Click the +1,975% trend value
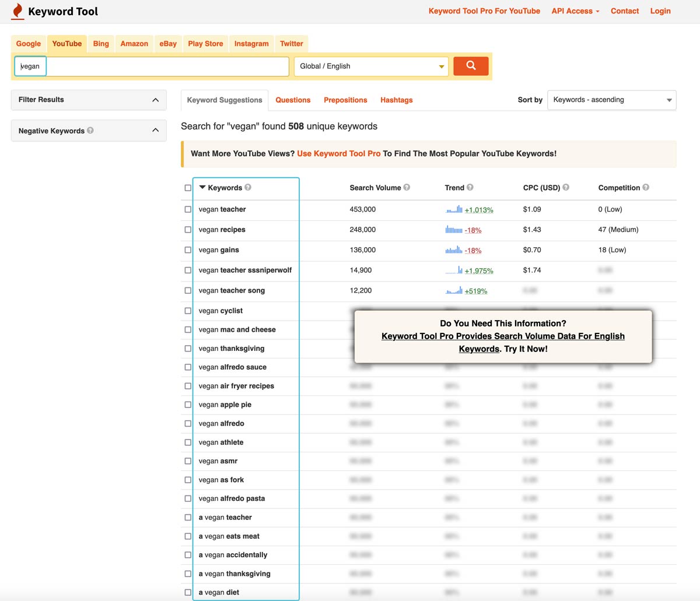700x601 pixels. [x=479, y=271]
